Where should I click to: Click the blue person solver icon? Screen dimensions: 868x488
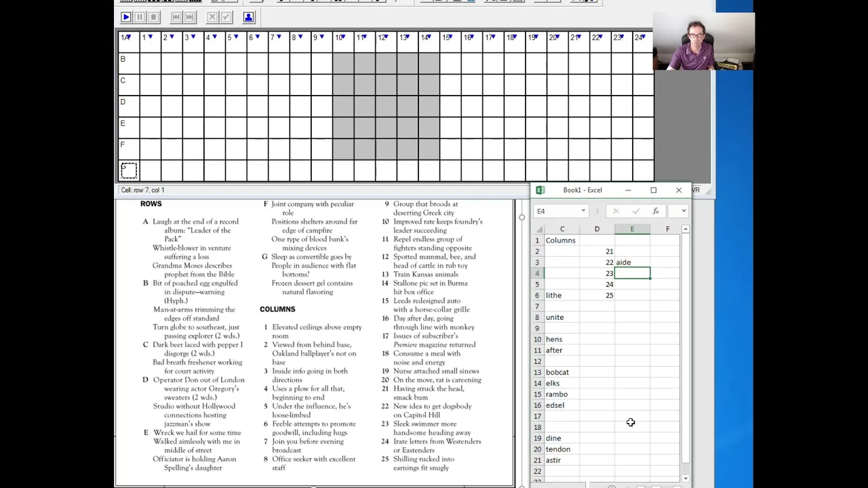point(248,17)
